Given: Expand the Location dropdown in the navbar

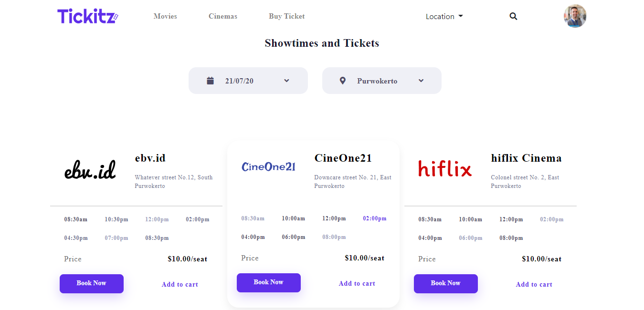Looking at the screenshot, I should pyautogui.click(x=444, y=16).
